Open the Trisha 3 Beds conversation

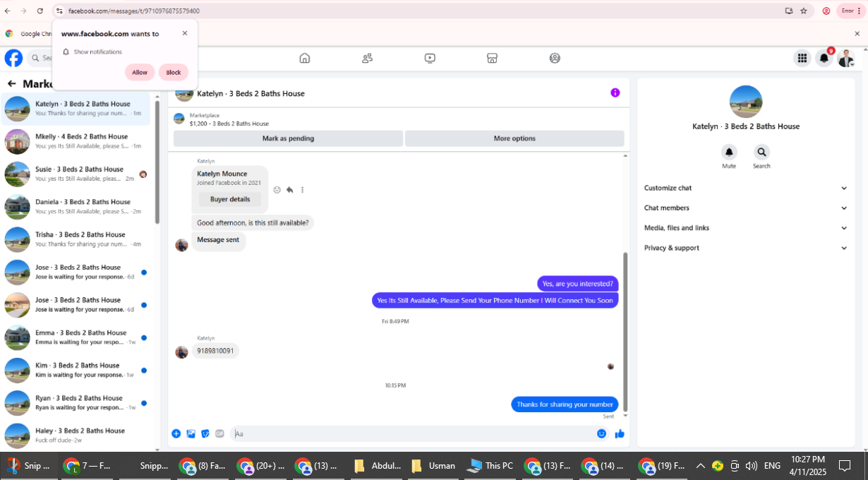click(x=76, y=239)
